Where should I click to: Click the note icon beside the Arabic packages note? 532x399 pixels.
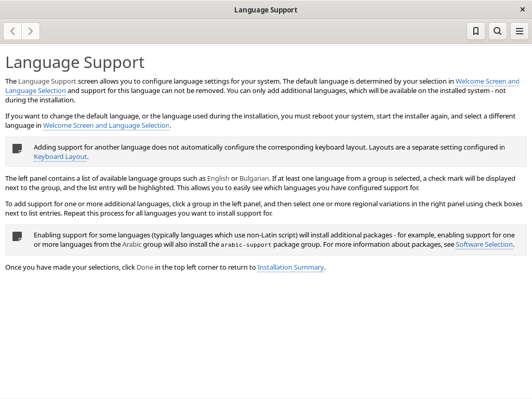(x=17, y=236)
